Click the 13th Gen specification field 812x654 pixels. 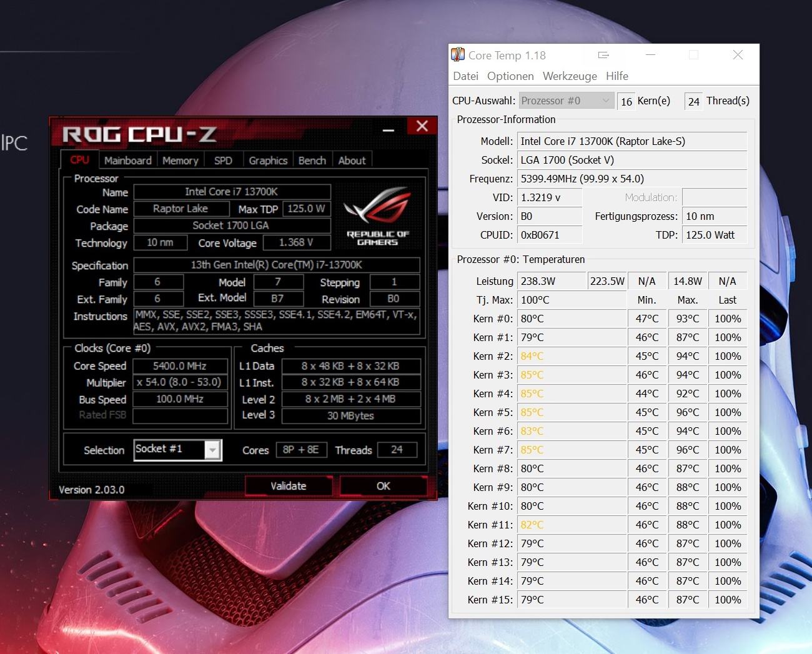click(x=277, y=265)
